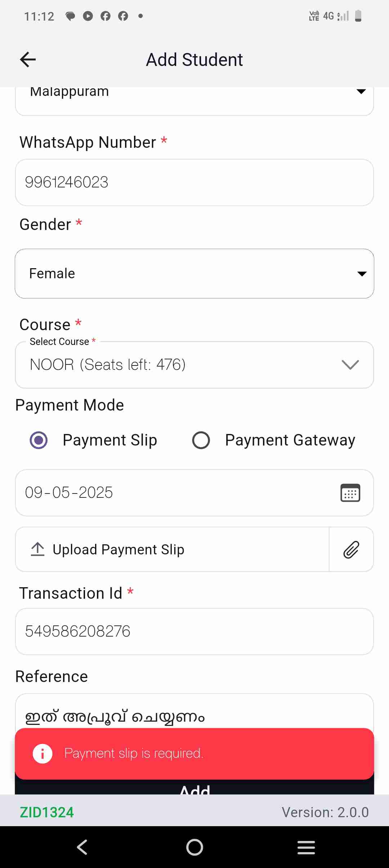
Task: Select Payment Gateway radio option
Action: click(x=201, y=440)
